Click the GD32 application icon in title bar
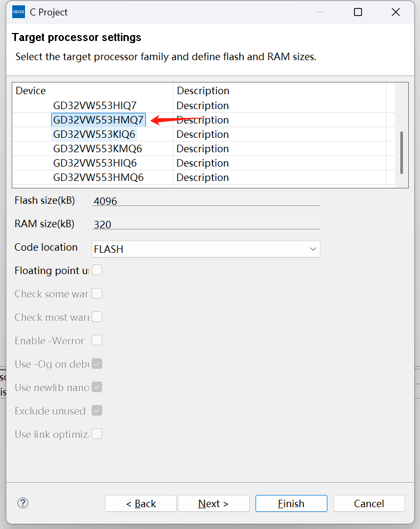This screenshot has height=529, width=420. tap(18, 12)
